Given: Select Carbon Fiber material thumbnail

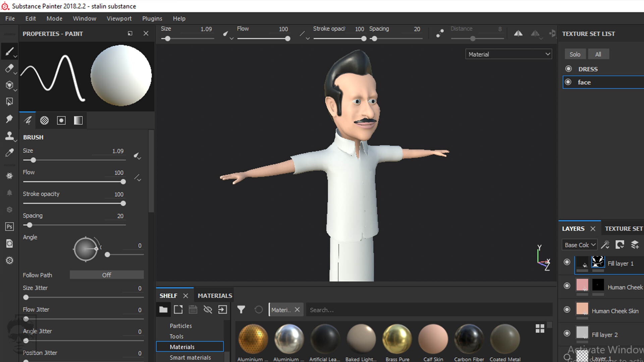Looking at the screenshot, I should (x=469, y=339).
